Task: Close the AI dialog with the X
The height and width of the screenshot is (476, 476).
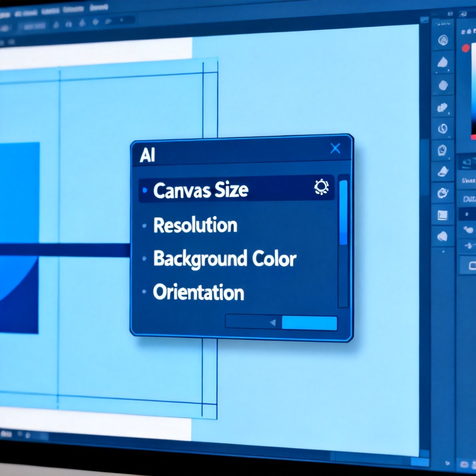Action: point(335,148)
